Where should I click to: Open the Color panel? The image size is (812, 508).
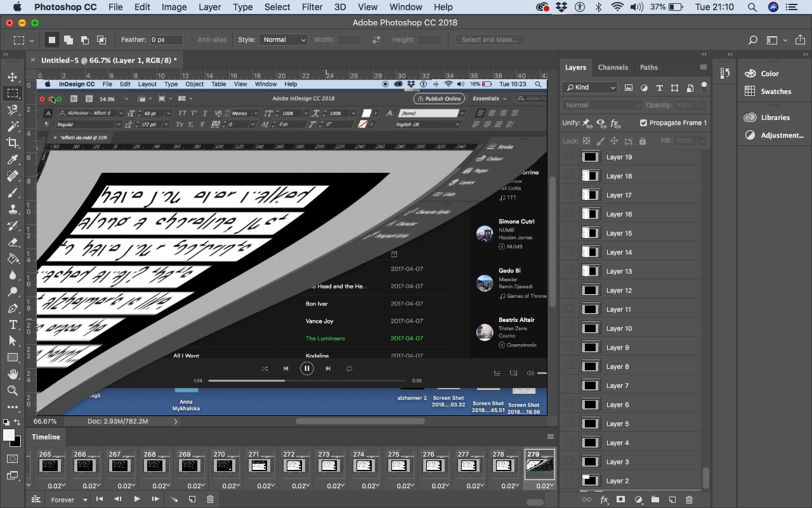click(762, 74)
